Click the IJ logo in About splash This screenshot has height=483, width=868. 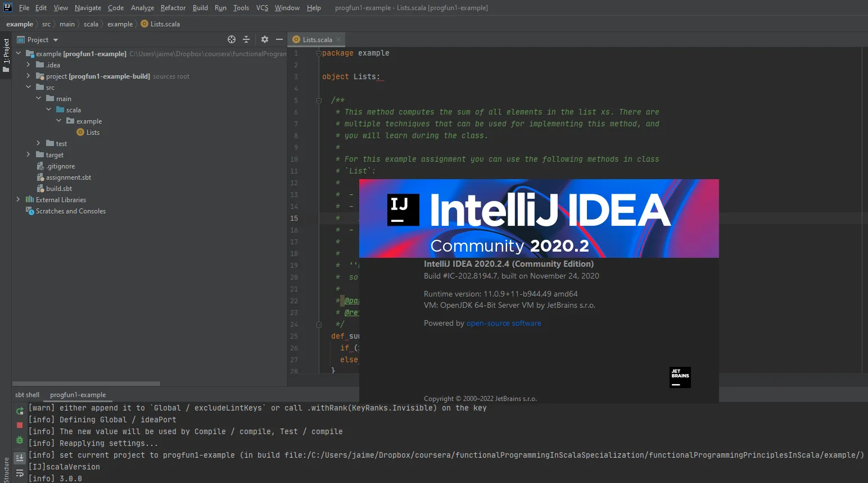point(403,210)
